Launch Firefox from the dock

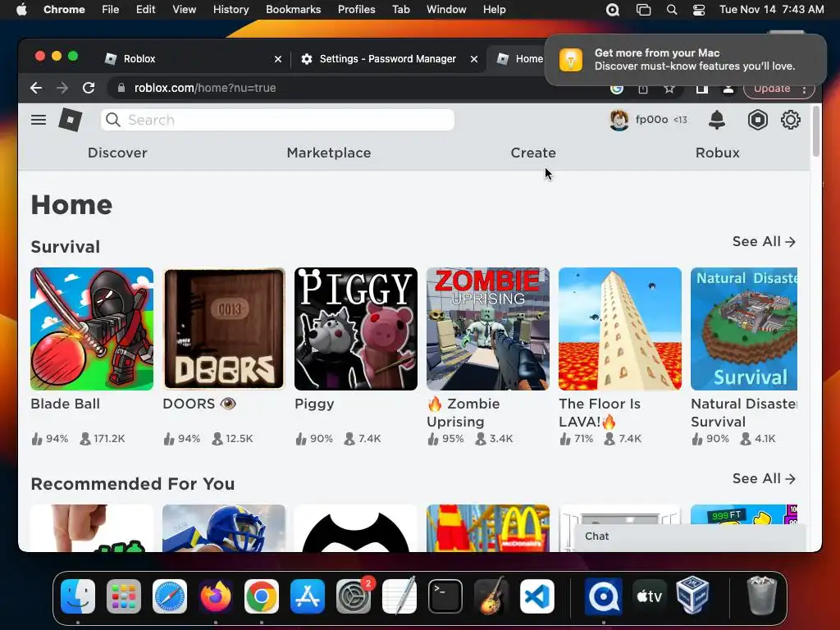pyautogui.click(x=216, y=596)
